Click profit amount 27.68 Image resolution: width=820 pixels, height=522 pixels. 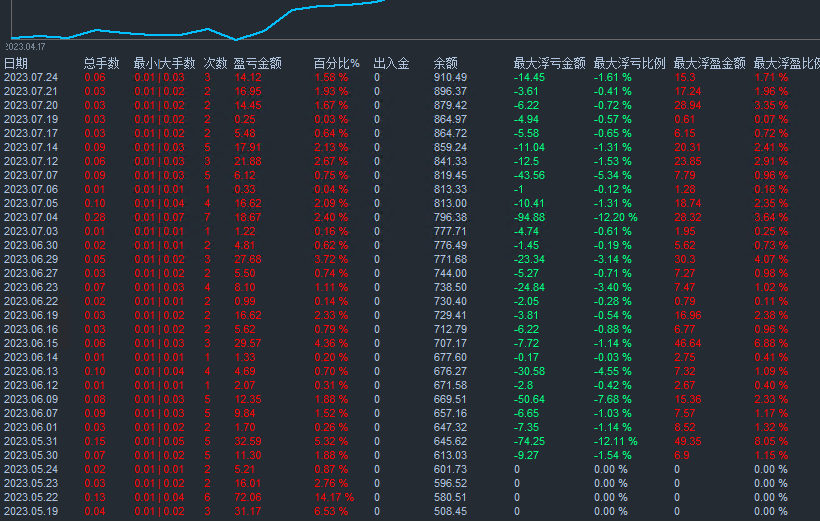tap(248, 259)
